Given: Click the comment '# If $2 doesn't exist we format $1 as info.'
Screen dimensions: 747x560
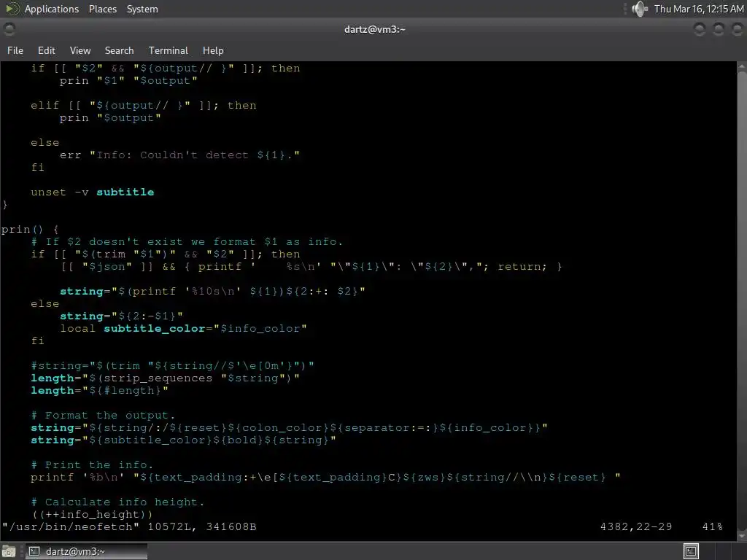Looking at the screenshot, I should pyautogui.click(x=187, y=242).
